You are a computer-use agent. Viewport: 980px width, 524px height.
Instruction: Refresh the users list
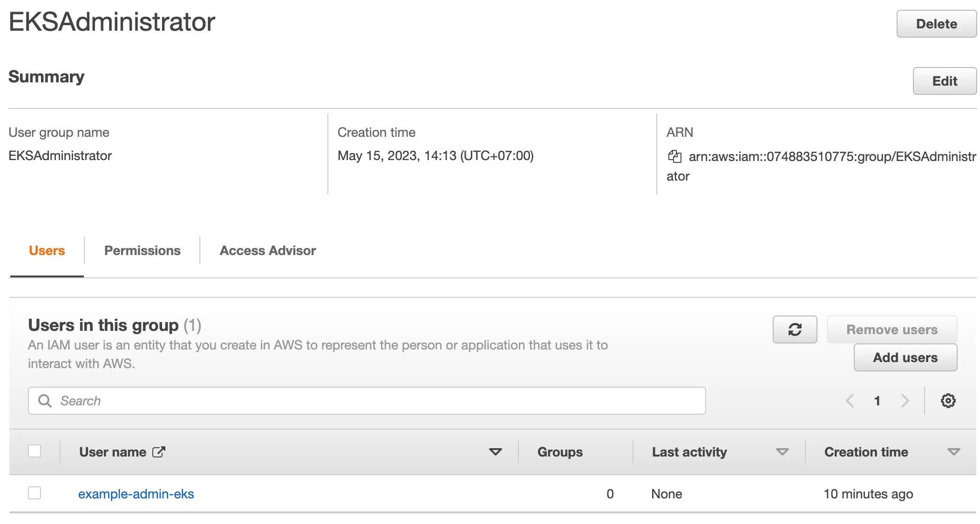coord(795,329)
